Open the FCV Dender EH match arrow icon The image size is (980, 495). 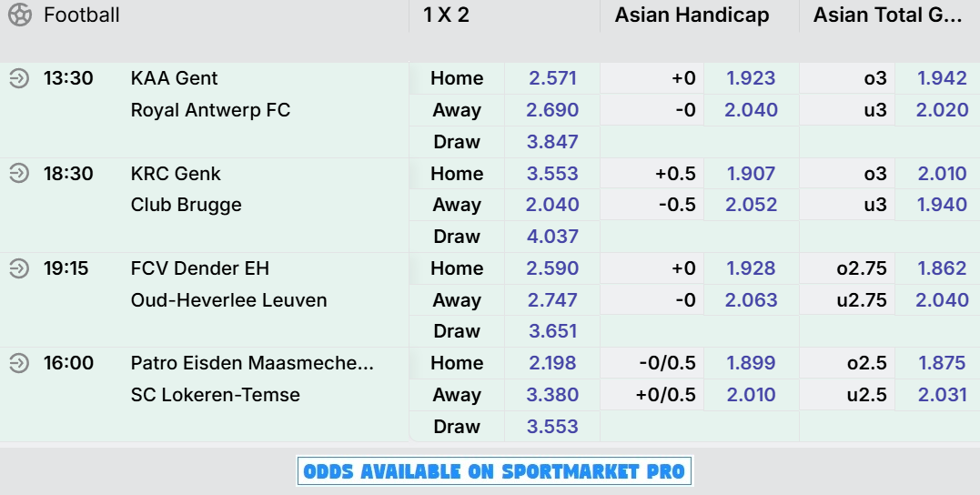tap(19, 268)
